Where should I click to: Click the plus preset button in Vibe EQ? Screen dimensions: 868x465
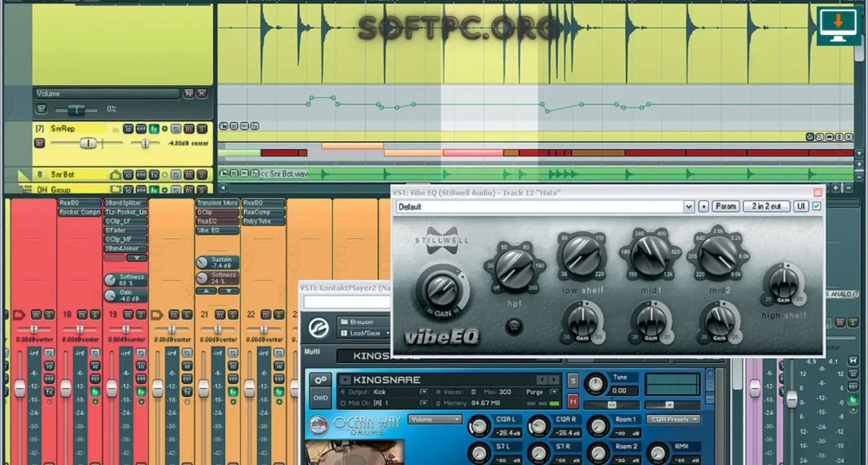pos(703,206)
